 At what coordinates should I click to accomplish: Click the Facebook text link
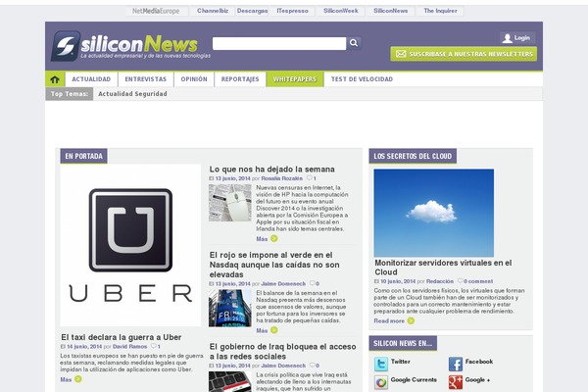click(x=479, y=362)
